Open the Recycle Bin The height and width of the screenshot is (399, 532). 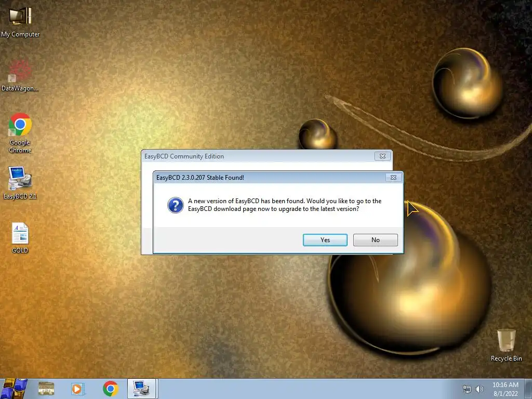pyautogui.click(x=506, y=345)
